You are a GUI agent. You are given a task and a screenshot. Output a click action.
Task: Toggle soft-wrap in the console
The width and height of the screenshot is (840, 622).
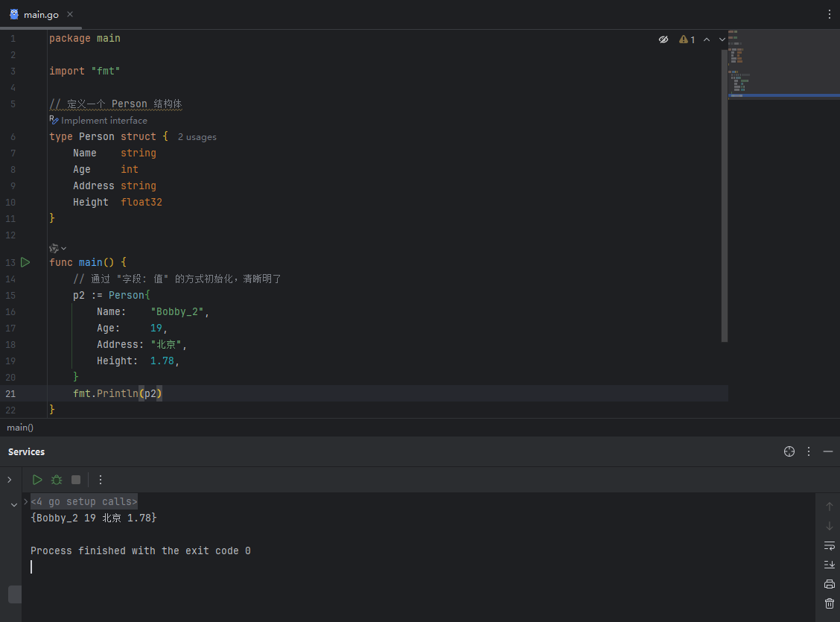pyautogui.click(x=829, y=545)
